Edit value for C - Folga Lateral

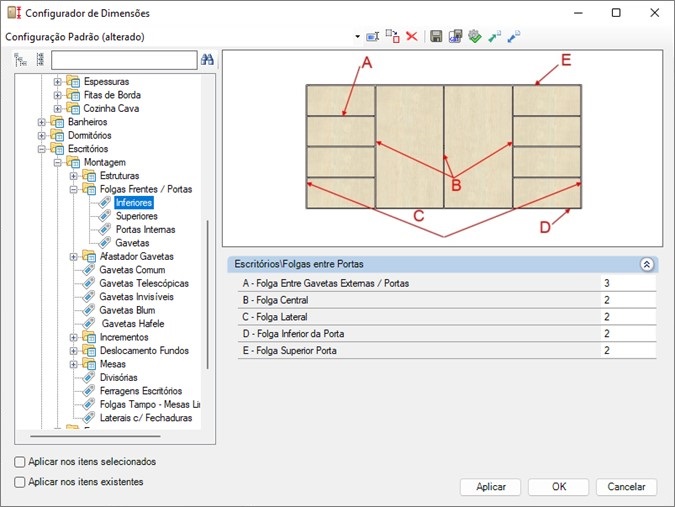pyautogui.click(x=629, y=317)
